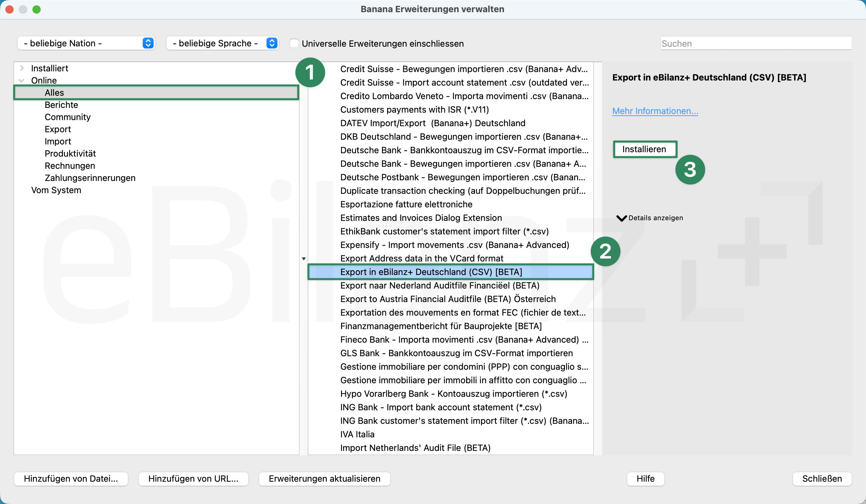Open the 'beliebige Nation' dropdown
Viewport: 866px width, 504px height.
coord(86,43)
